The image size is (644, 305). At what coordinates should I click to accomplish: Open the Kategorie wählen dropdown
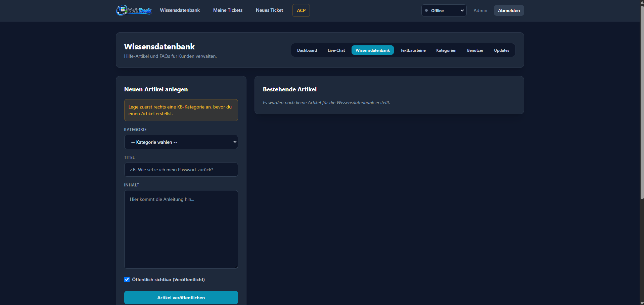click(x=181, y=142)
